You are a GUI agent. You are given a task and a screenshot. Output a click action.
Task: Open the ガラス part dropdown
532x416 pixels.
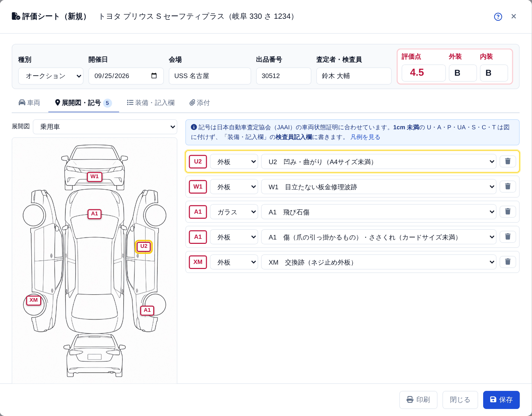(234, 212)
